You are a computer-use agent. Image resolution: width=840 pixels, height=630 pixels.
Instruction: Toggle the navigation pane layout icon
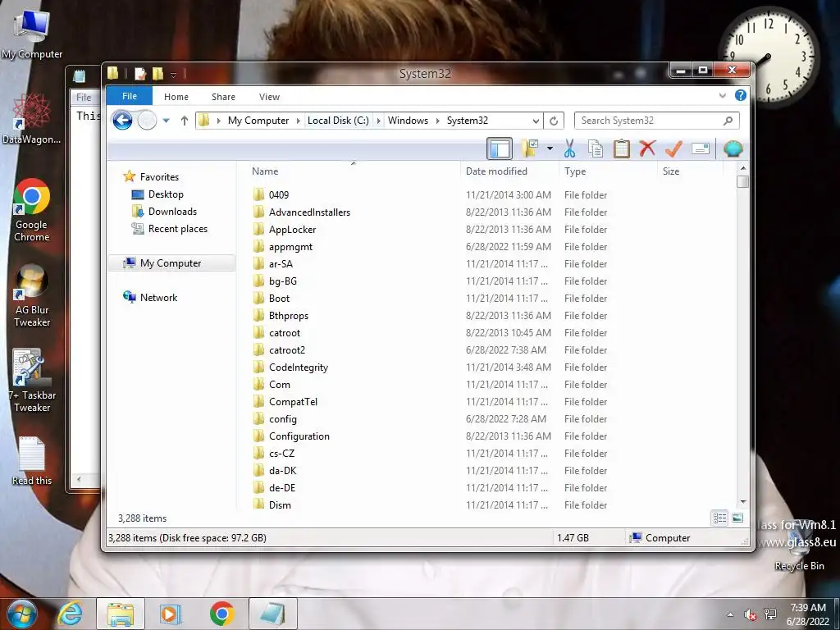pos(500,149)
